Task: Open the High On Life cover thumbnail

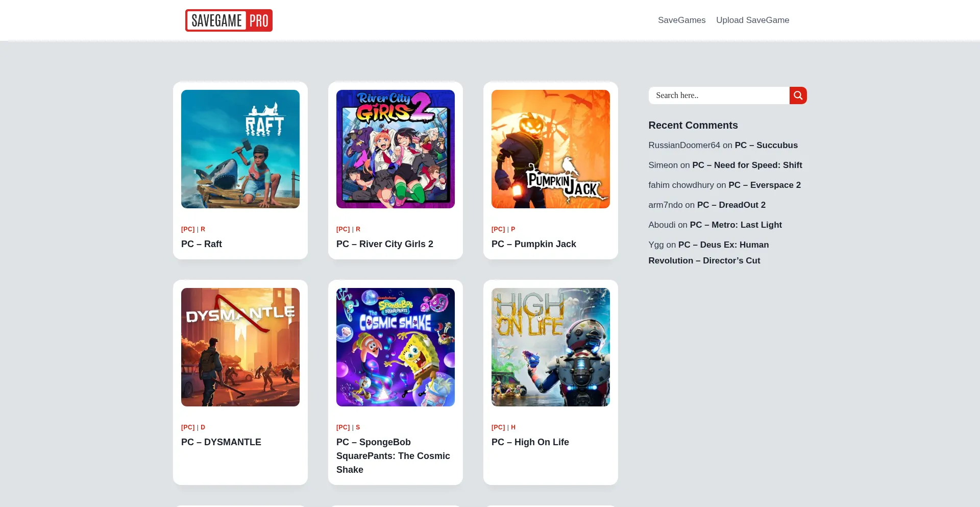Action: coord(551,347)
